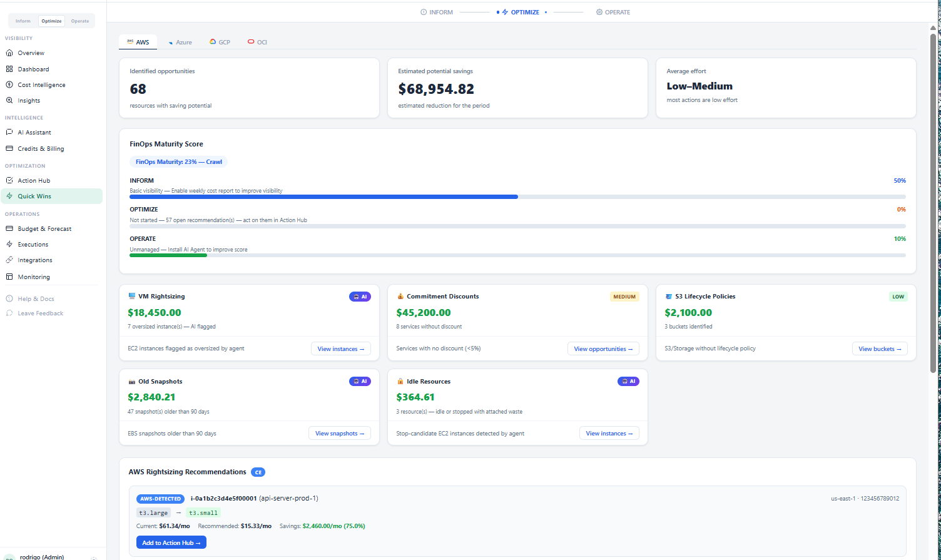Switch sidebar mode to Operate
This screenshot has width=941, height=560.
tap(79, 21)
